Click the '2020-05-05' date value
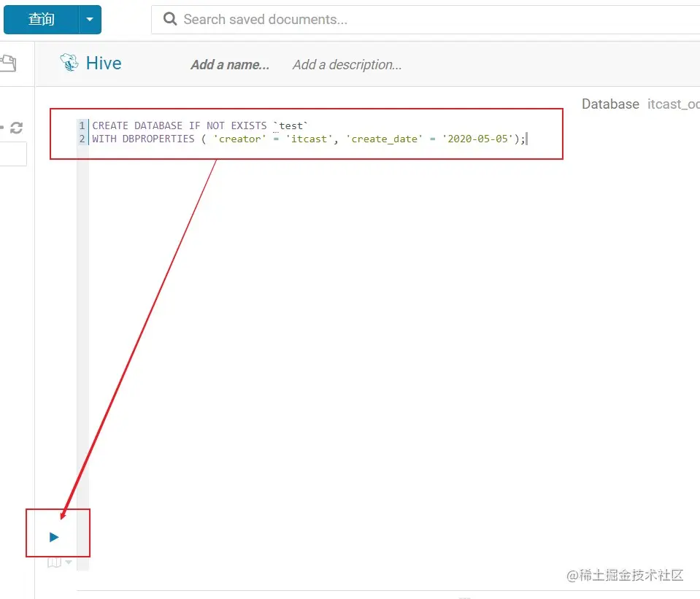Screen dimensions: 700x599 (x=477, y=139)
